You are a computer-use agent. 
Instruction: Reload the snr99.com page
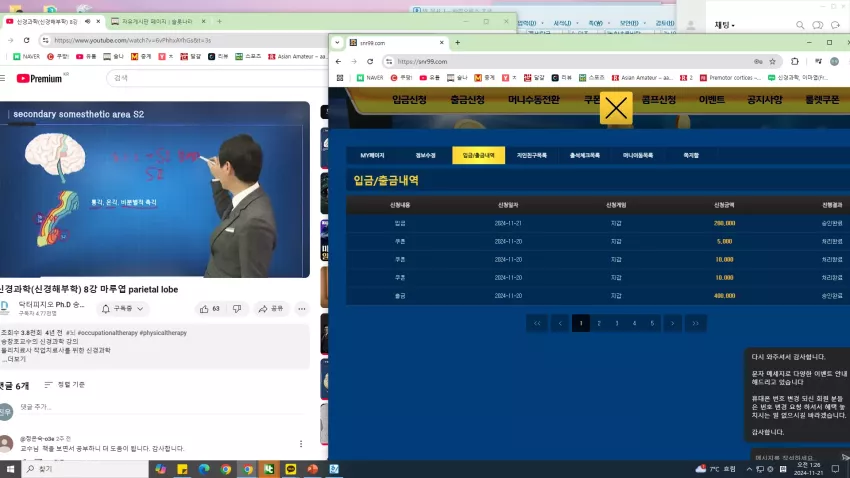[x=370, y=62]
